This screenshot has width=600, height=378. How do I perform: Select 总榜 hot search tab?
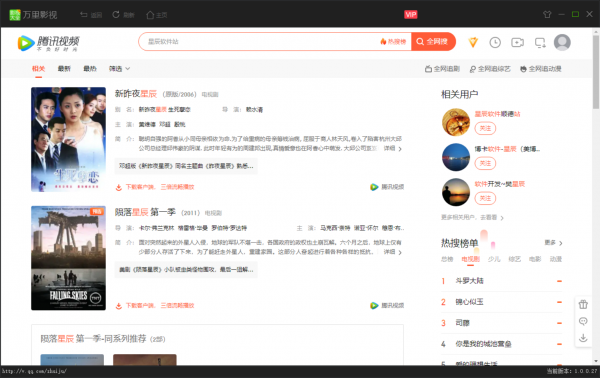(447, 259)
